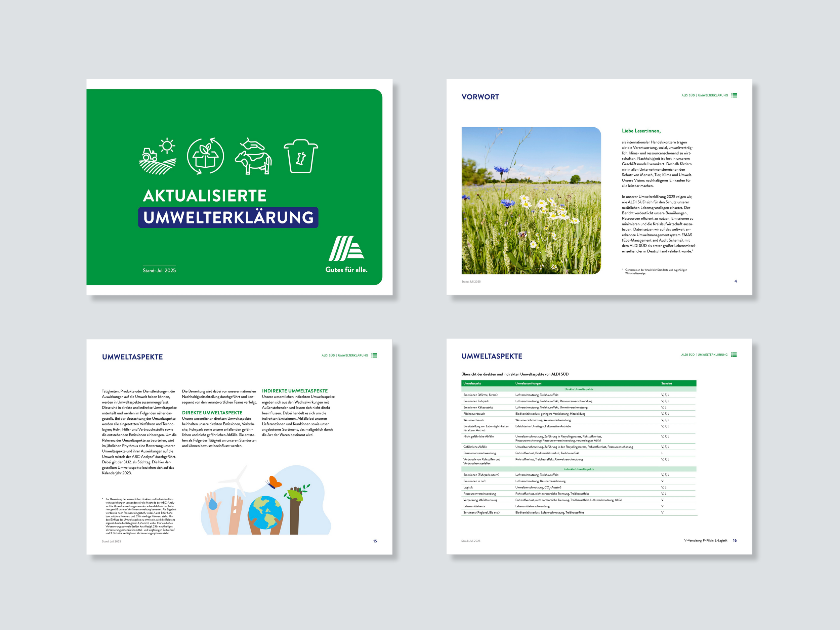Open contents menu icon on page 15
This screenshot has width=840, height=630.
374,355
